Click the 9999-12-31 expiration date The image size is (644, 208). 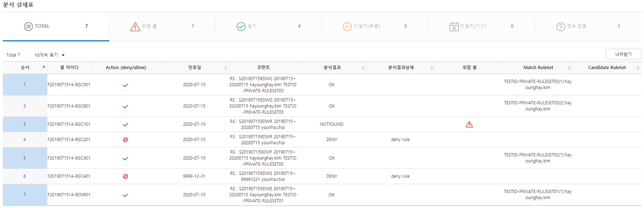tap(194, 176)
